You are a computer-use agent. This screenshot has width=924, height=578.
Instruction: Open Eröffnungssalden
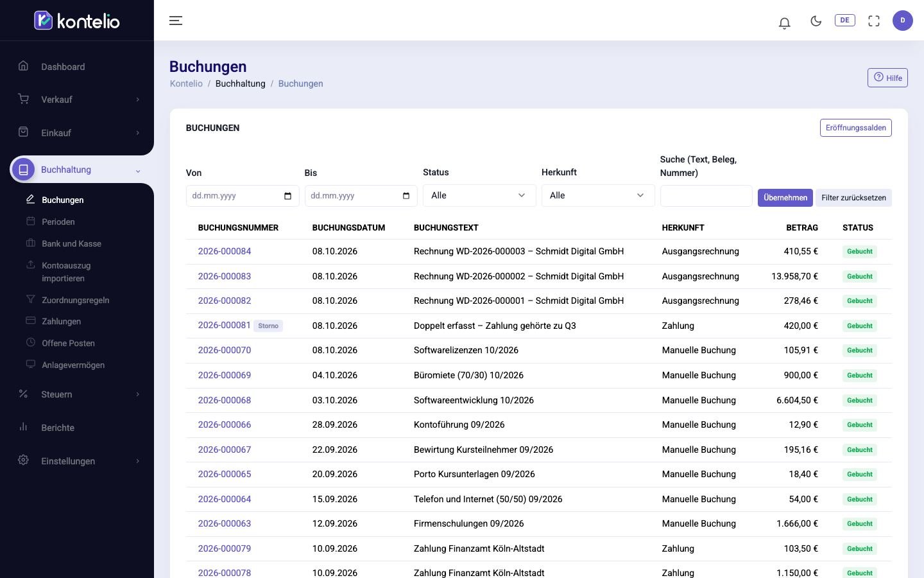coord(855,128)
